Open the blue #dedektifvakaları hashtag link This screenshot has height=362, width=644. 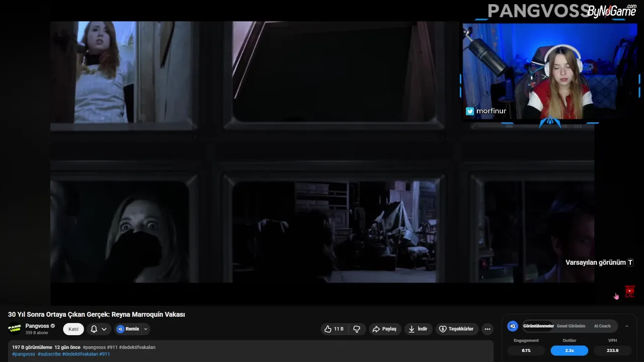80,354
